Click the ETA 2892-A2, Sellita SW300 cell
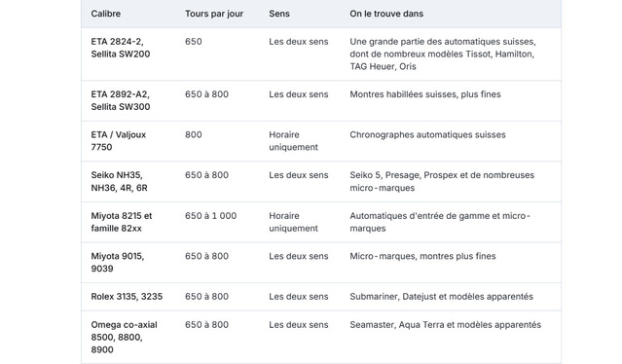Screen dimensions: 622x364 pyautogui.click(x=120, y=100)
